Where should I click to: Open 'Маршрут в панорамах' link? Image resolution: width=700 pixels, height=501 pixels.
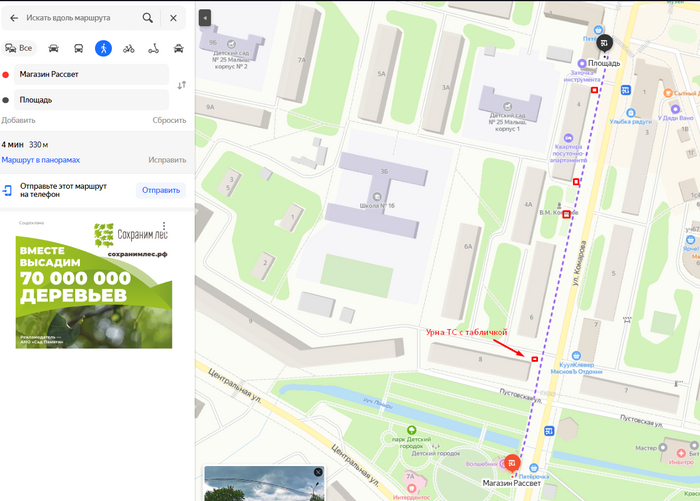(41, 160)
